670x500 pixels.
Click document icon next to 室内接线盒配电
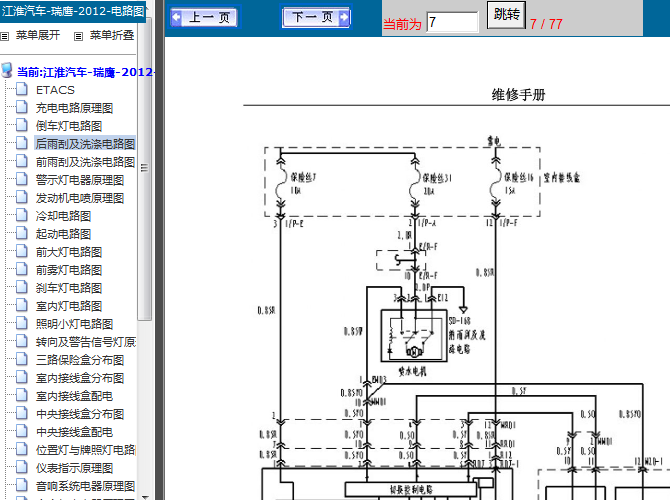coord(22,394)
